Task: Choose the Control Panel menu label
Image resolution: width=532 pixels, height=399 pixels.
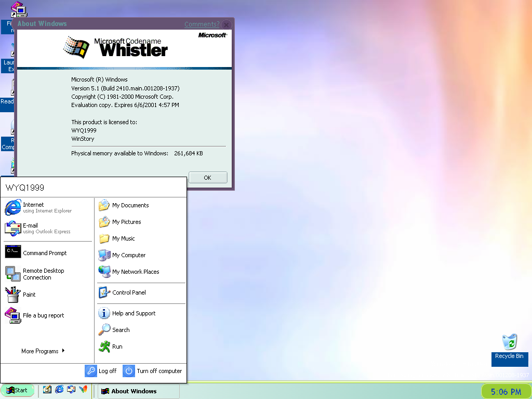Action: coord(129,292)
